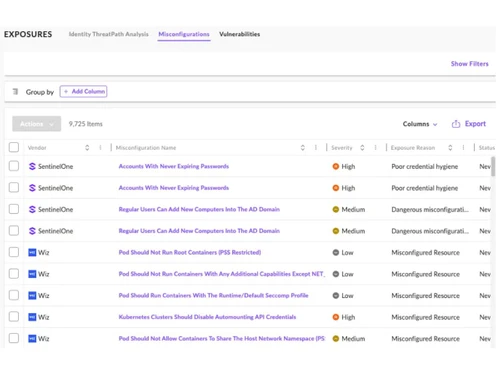Screen dimensions: 500x375
Task: Sort by Exposure Reason column arrows
Action: [450, 148]
